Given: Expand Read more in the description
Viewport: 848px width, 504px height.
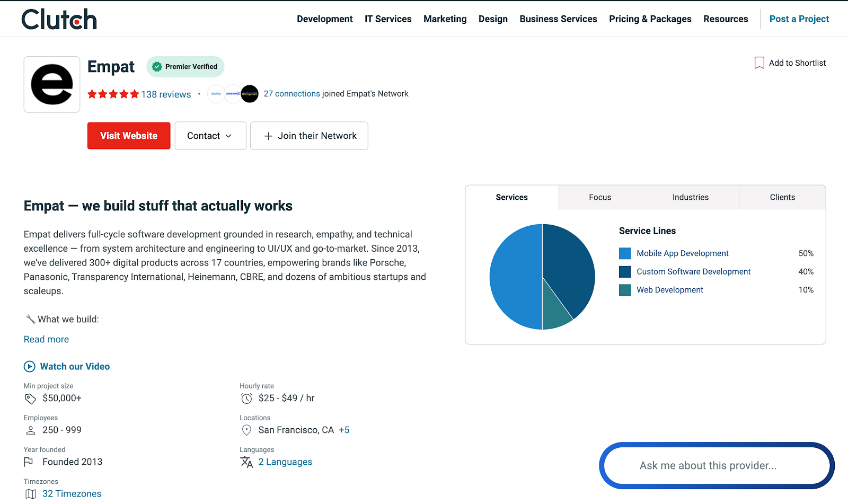Looking at the screenshot, I should tap(46, 339).
